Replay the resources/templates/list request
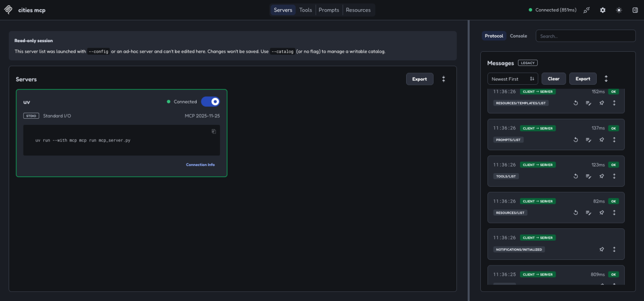Viewport: 644px width, 301px height. 576,103
